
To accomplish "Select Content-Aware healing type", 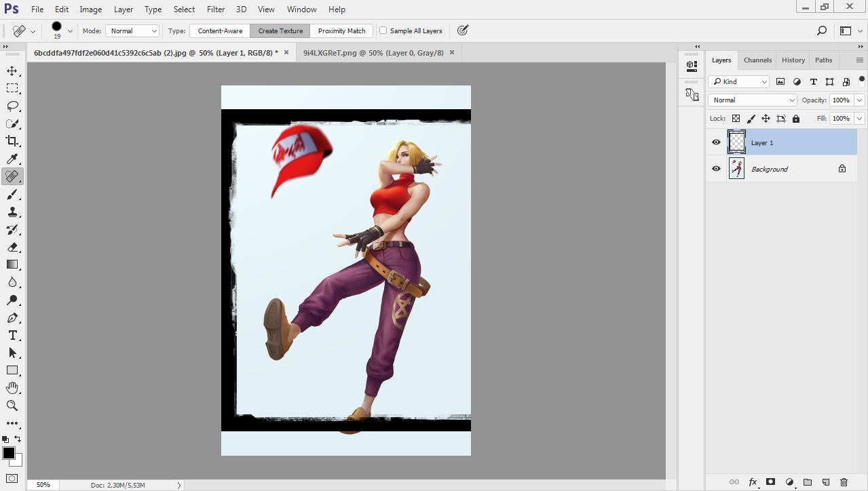I will [x=220, y=31].
